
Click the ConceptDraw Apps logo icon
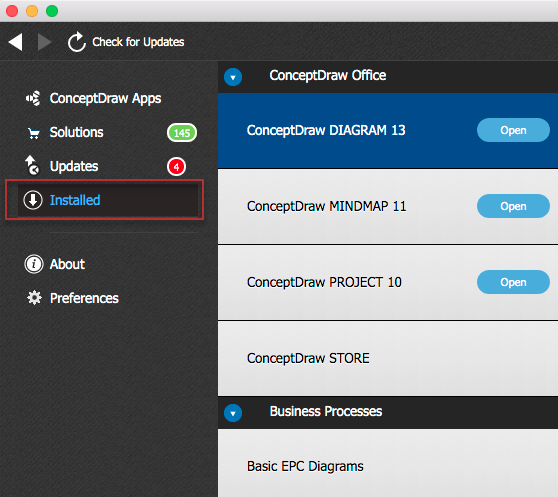33,98
